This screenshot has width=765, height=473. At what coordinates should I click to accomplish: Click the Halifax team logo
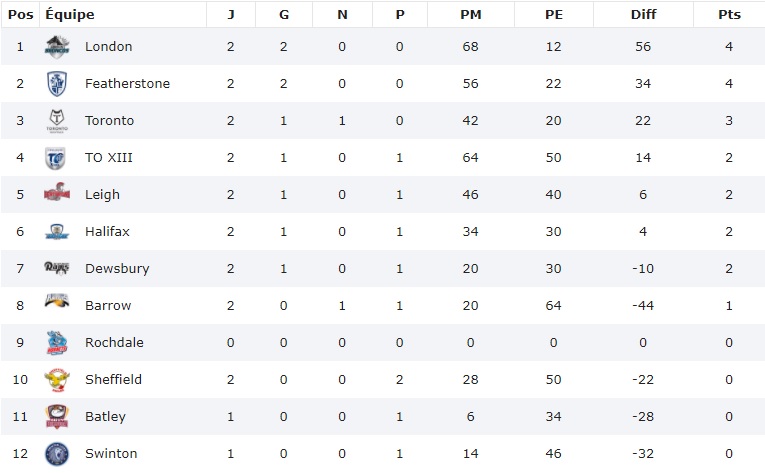coord(57,232)
